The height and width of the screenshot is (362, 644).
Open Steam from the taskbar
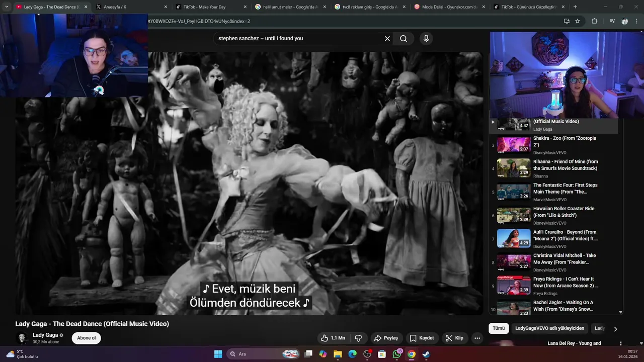tap(426, 354)
